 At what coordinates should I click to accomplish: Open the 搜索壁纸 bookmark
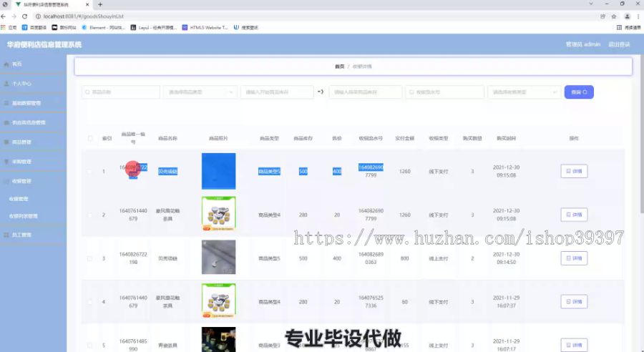(245, 27)
